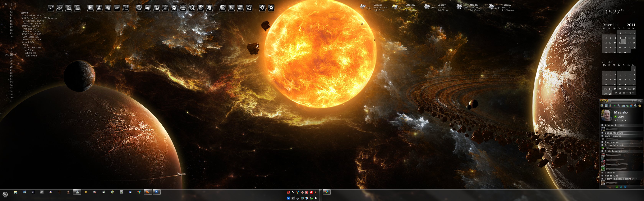Launch Google Earth dock icon
Image resolution: width=644 pixels, height=201 pixels.
201,8
